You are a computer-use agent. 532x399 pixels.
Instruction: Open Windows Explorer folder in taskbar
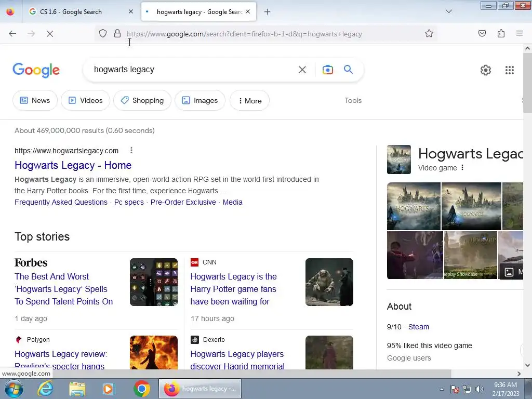[x=77, y=389]
